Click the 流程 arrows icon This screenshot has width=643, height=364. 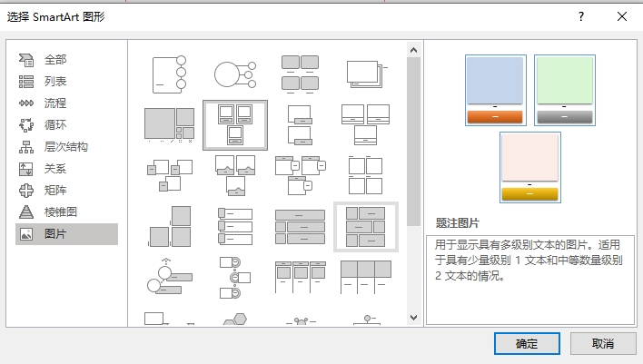point(26,103)
